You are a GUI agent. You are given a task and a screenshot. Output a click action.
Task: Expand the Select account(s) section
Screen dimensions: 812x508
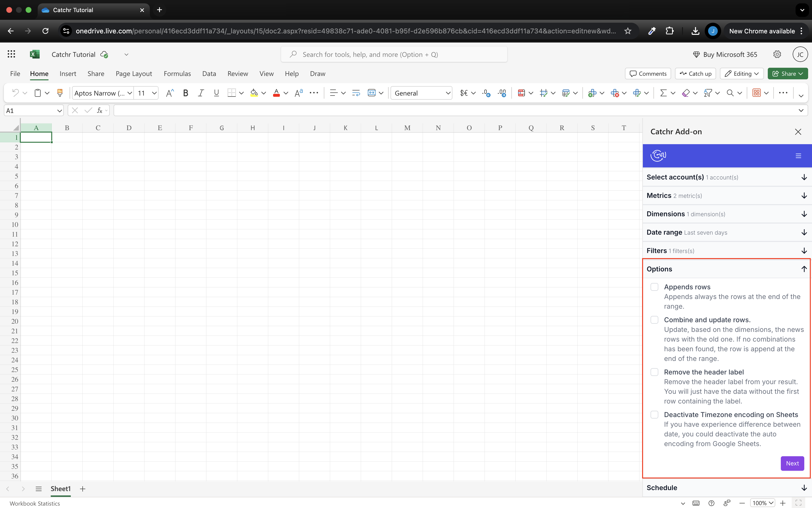[x=727, y=177]
